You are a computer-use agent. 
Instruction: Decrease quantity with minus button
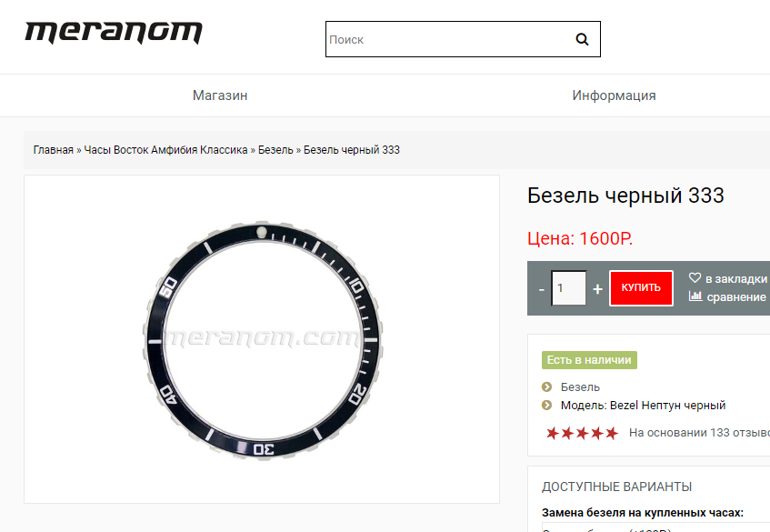[x=541, y=289]
